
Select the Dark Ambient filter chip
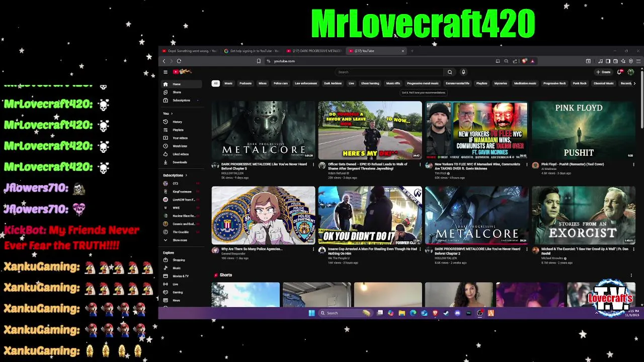pos(333,83)
